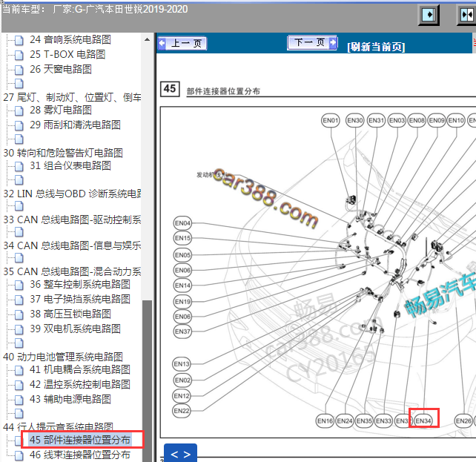Click connector label EN16 at bottom
This screenshot has width=476, height=462.
pos(325,421)
